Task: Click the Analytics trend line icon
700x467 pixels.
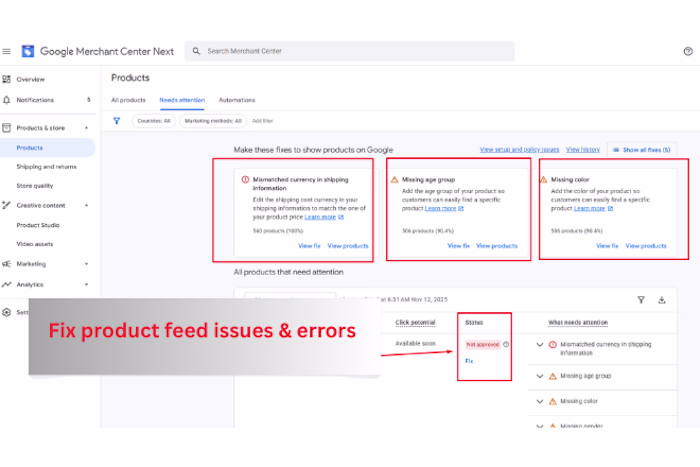Action: [x=6, y=284]
